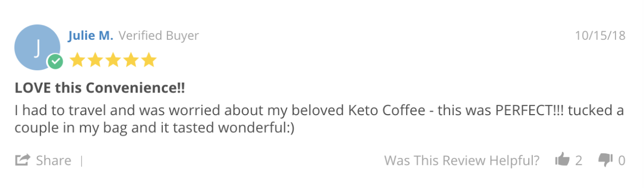
Task: Click the green verified checkmark badge
Action: coord(55,62)
